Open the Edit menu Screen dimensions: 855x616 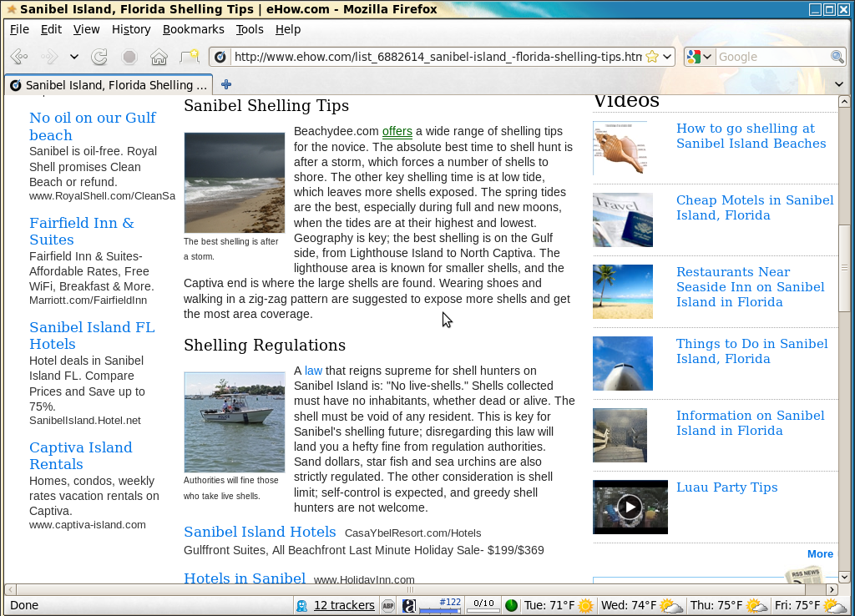(x=51, y=29)
